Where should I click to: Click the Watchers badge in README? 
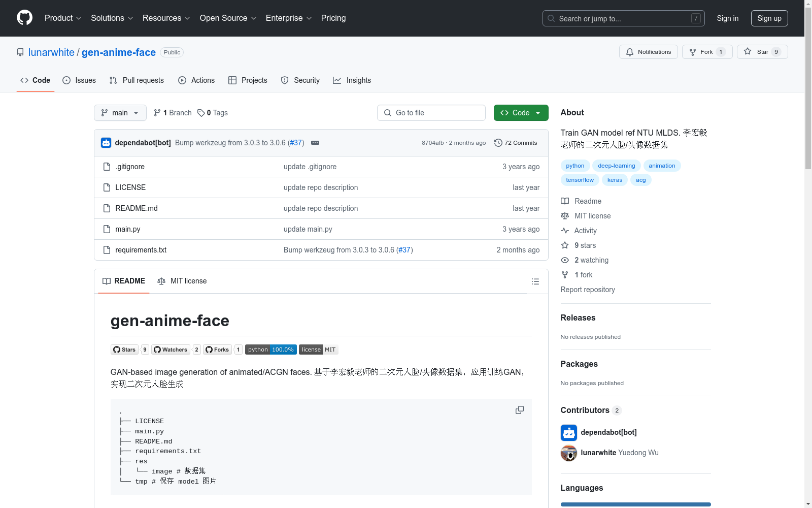pyautogui.click(x=176, y=350)
